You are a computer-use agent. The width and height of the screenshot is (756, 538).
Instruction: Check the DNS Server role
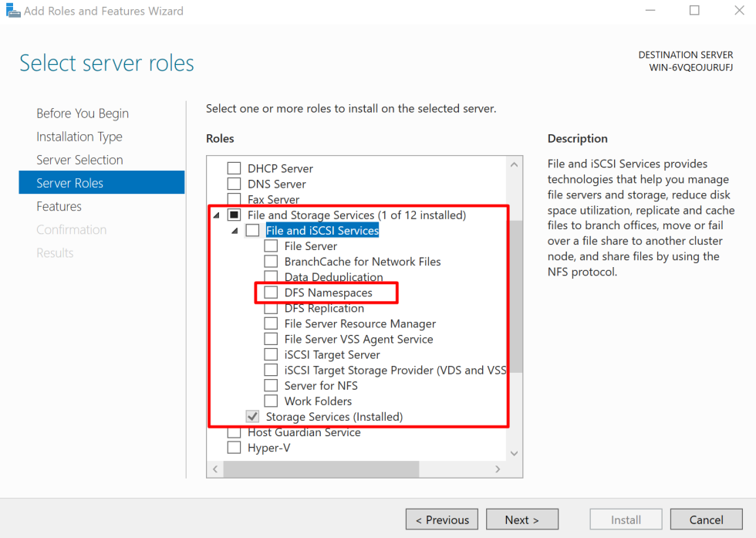234,184
